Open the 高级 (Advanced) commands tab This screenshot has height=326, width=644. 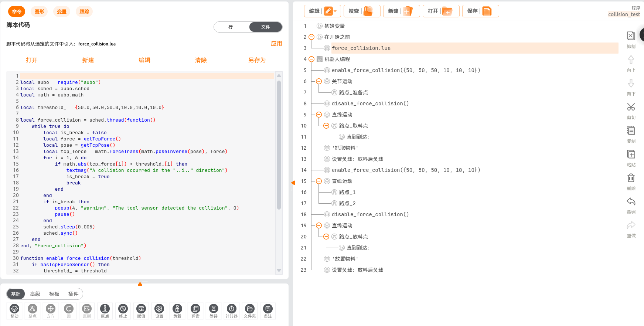pos(35,294)
